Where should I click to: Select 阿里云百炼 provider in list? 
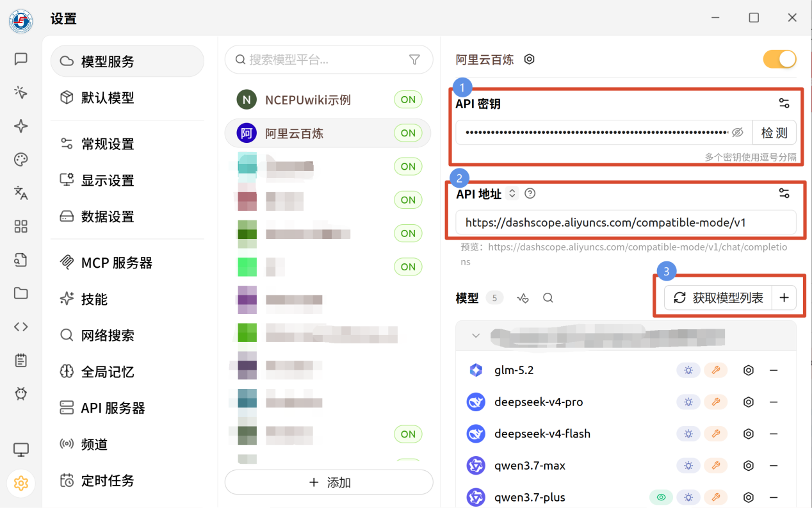pyautogui.click(x=327, y=133)
